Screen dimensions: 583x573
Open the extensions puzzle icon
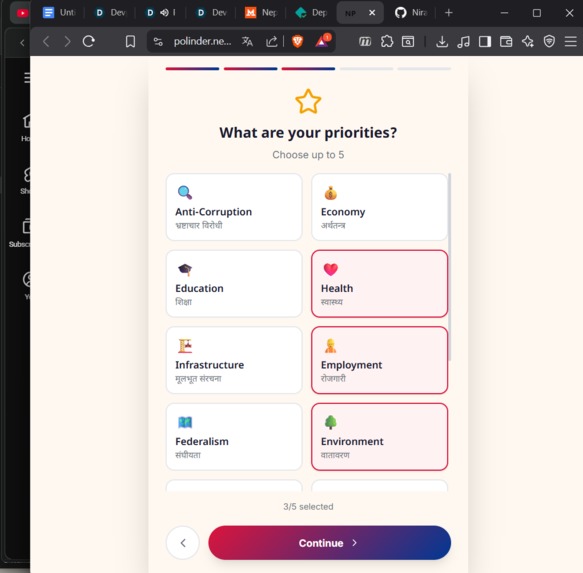387,41
